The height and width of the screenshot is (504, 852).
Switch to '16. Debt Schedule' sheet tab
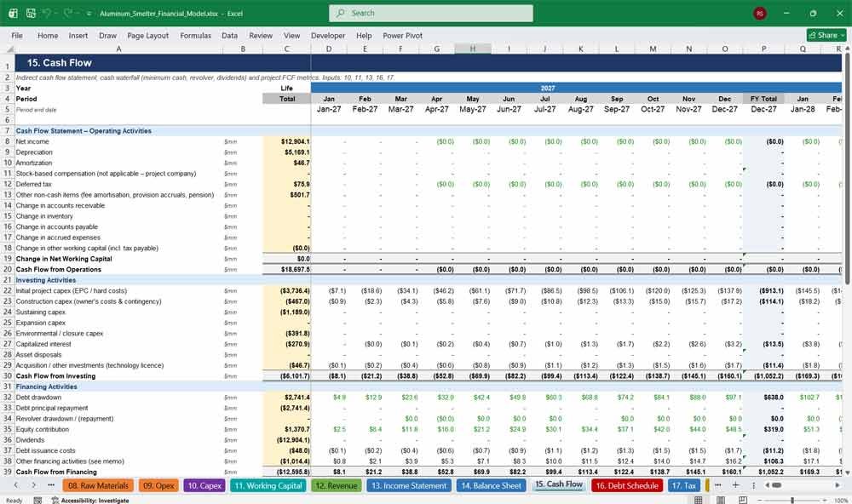627,485
